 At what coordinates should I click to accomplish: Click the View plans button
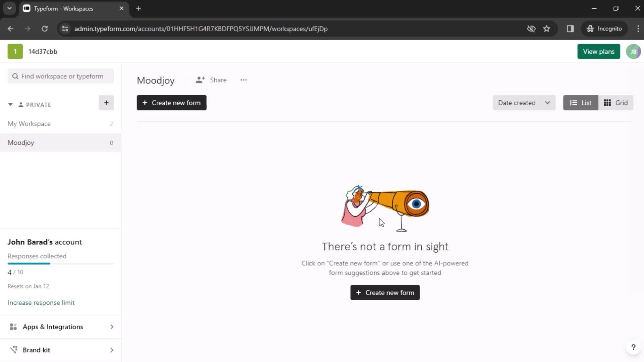598,51
